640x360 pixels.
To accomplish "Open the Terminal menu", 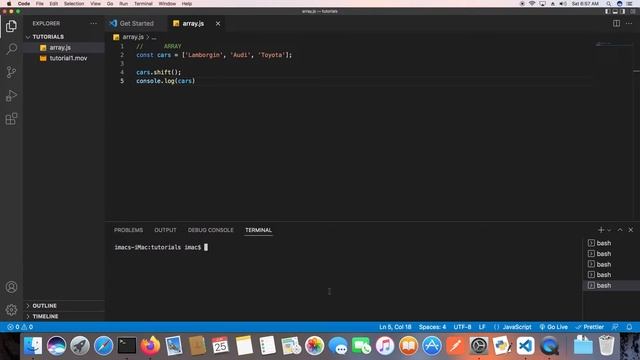I will [x=143, y=4].
